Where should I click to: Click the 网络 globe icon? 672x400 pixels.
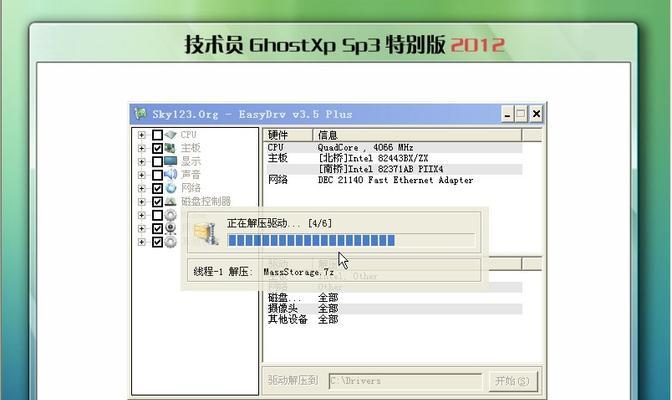pyautogui.click(x=171, y=188)
